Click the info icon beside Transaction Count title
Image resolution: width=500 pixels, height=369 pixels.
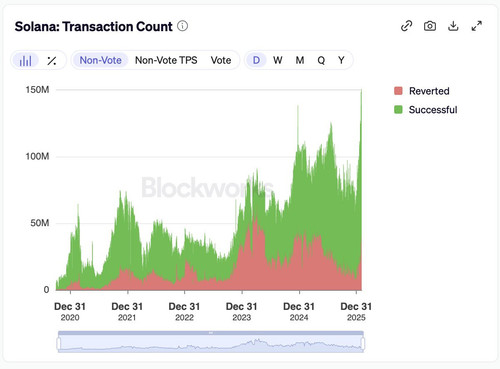click(x=182, y=26)
